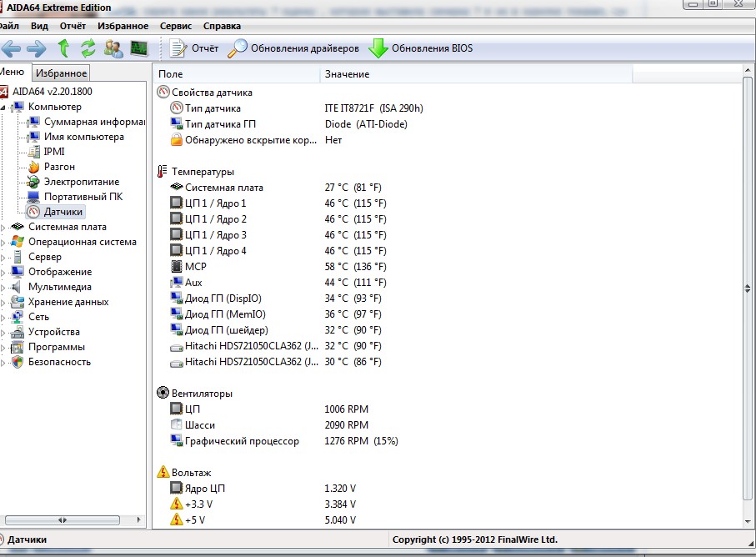Click the horizontal scrollbar thumb in tree panel
Viewport: 756px width, 557px height.
click(x=63, y=519)
